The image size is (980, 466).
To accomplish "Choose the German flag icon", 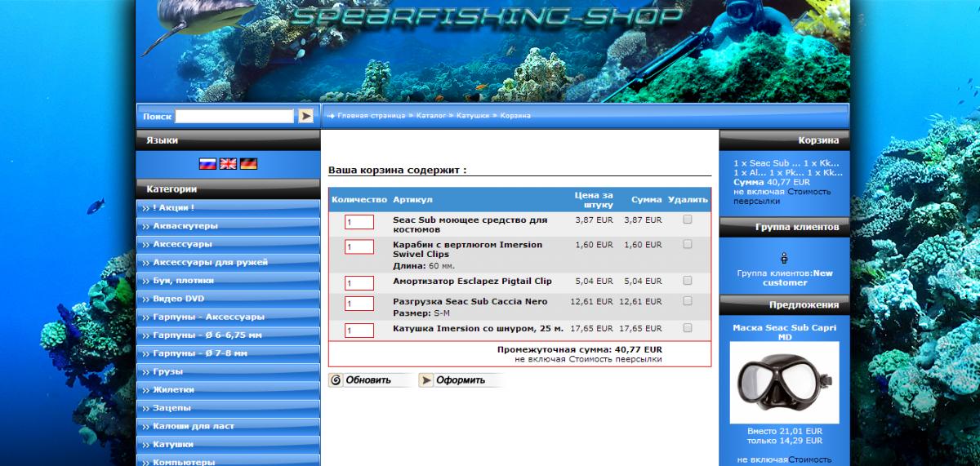I will tap(248, 163).
